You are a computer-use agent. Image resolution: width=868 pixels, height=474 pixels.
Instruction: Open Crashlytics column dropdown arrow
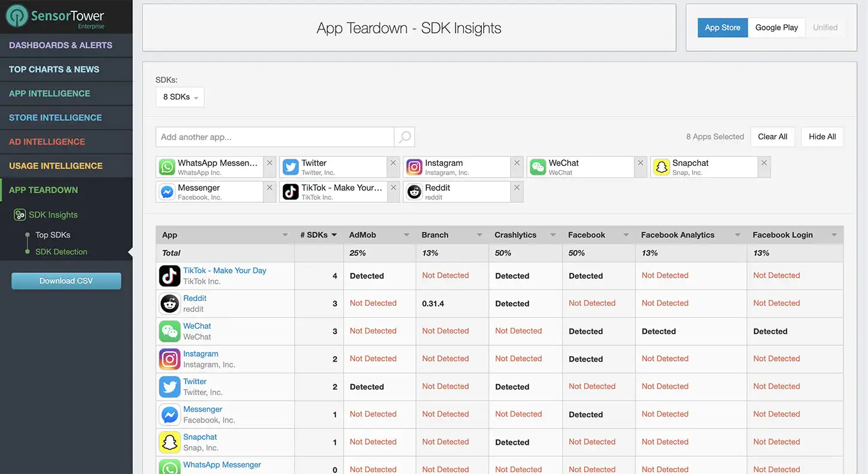coord(553,235)
